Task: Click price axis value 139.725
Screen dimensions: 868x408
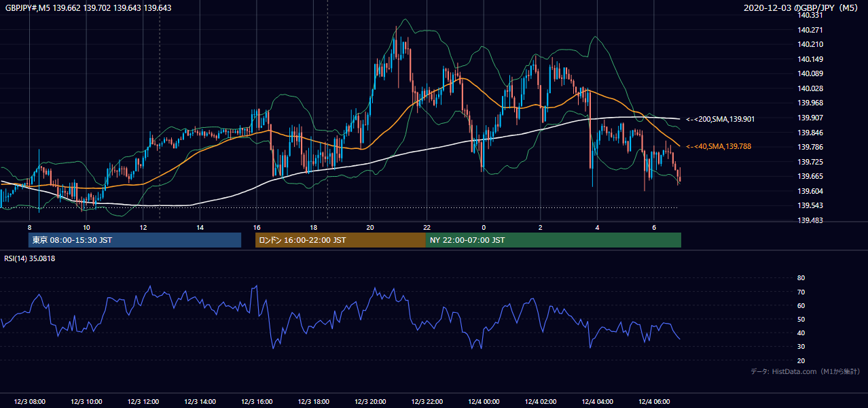Action: [810, 162]
